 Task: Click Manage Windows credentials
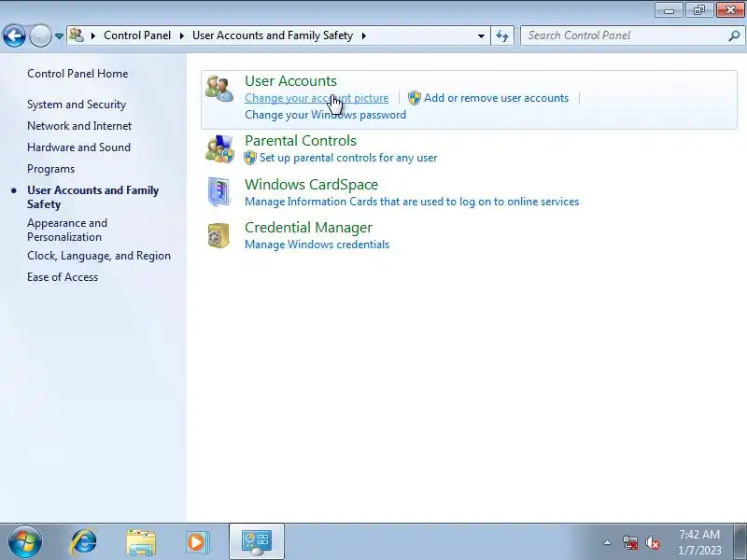pos(317,245)
